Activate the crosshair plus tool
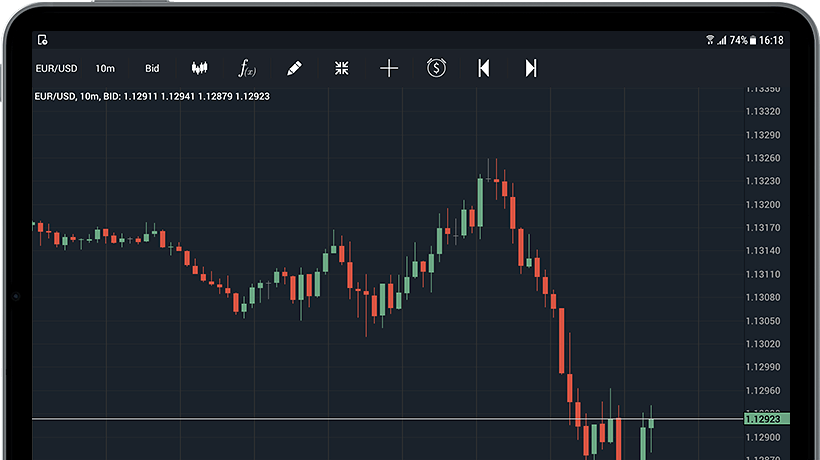 click(x=389, y=68)
